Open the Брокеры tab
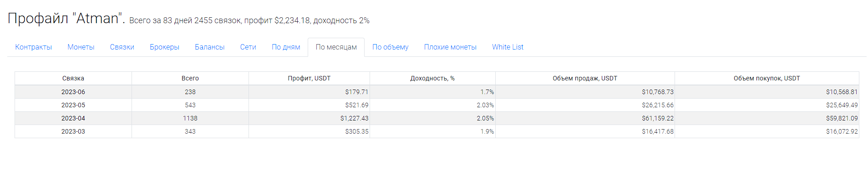868x175 pixels. 165,47
